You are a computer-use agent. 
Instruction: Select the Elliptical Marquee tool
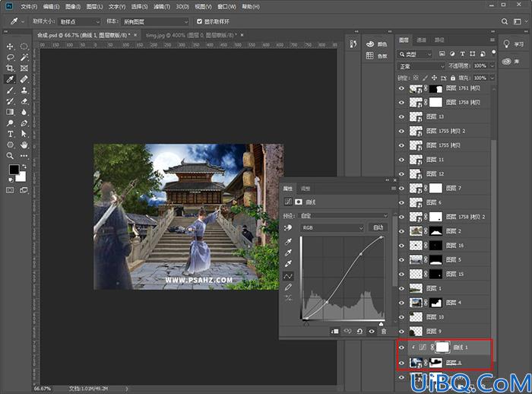tap(24, 46)
